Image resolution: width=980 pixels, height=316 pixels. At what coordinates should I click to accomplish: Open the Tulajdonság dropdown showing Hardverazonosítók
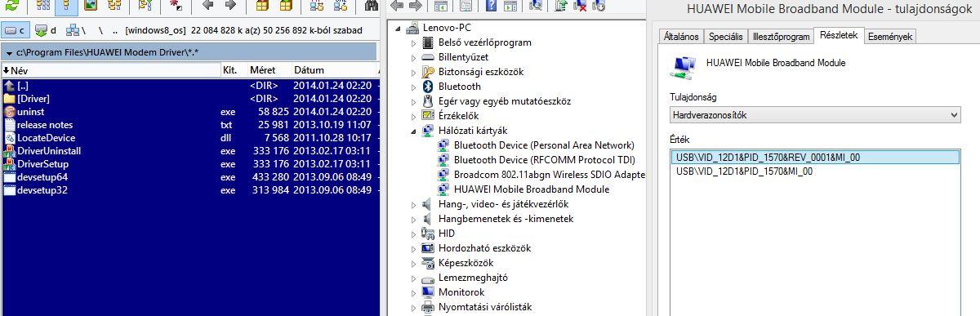pos(815,115)
